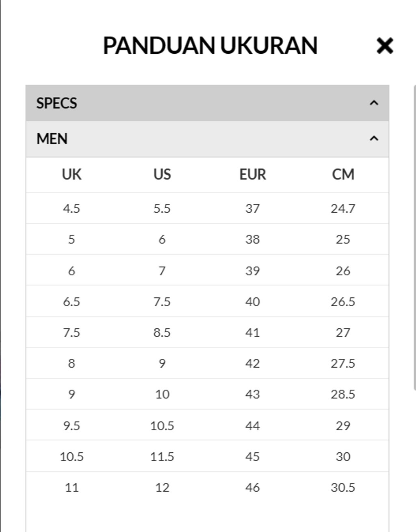Select US size 11.5 cell

coord(162,456)
